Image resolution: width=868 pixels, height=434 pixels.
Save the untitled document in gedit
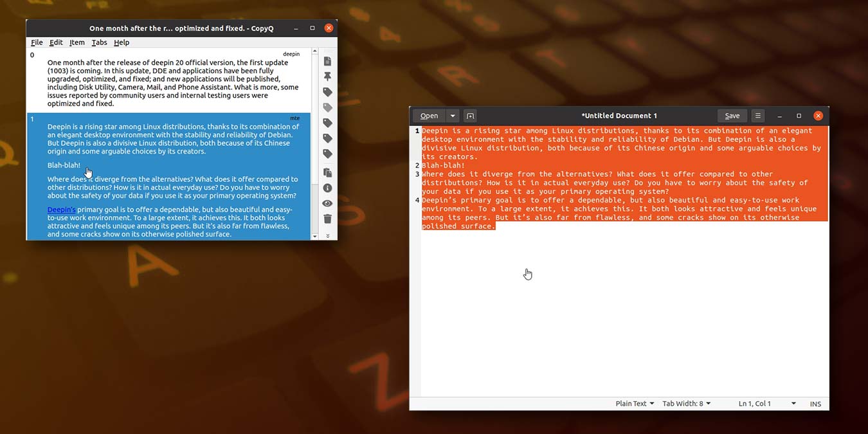coord(732,116)
